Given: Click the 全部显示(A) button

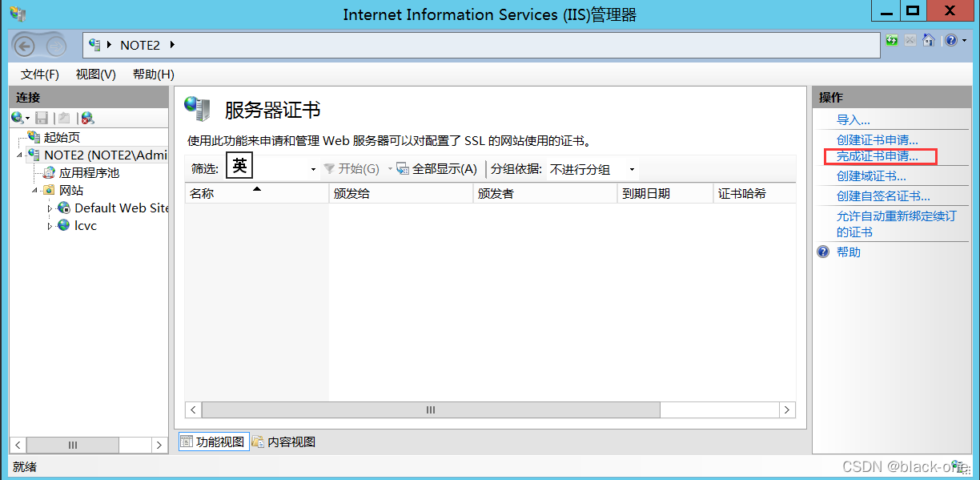Looking at the screenshot, I should [437, 169].
